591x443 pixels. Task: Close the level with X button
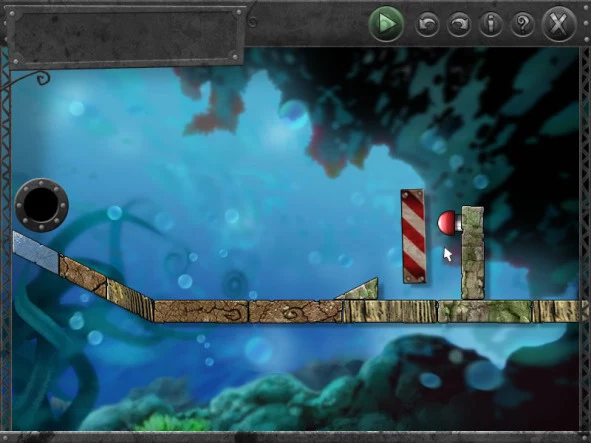click(x=559, y=25)
